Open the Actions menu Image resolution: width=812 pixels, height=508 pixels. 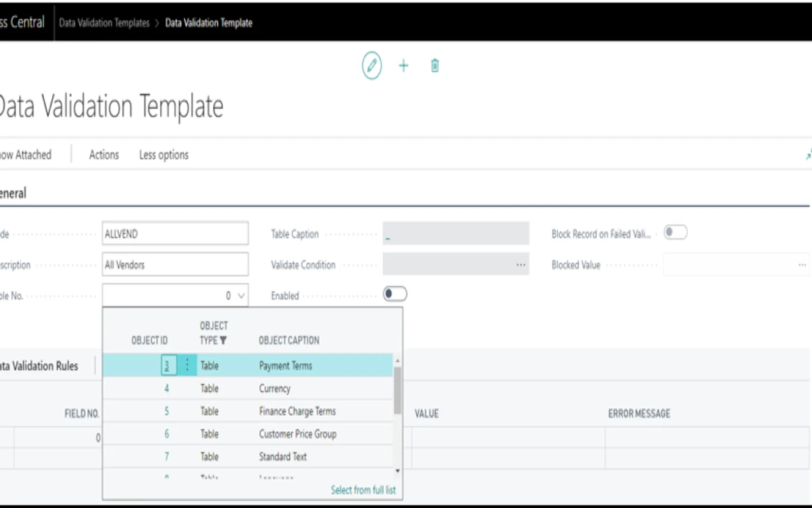tap(104, 155)
